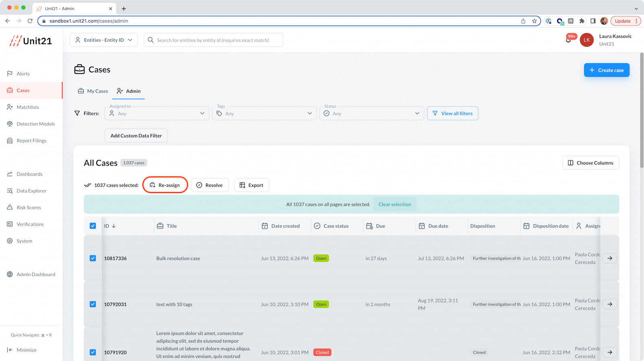Open the Assigned to filter dropdown
The height and width of the screenshot is (361, 644).
(x=157, y=113)
